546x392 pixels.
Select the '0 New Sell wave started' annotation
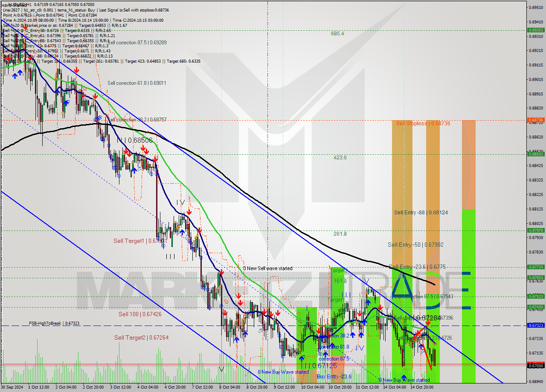(268, 268)
